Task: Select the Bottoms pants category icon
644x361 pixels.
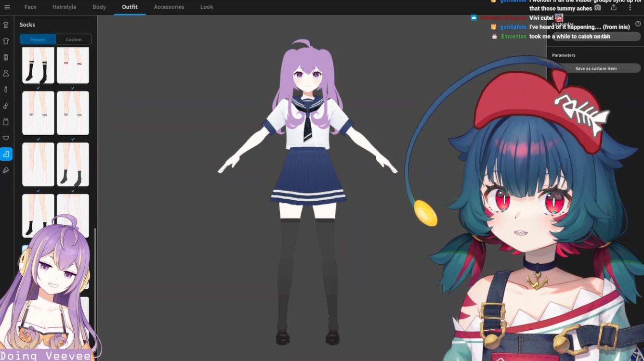Action: (6, 57)
